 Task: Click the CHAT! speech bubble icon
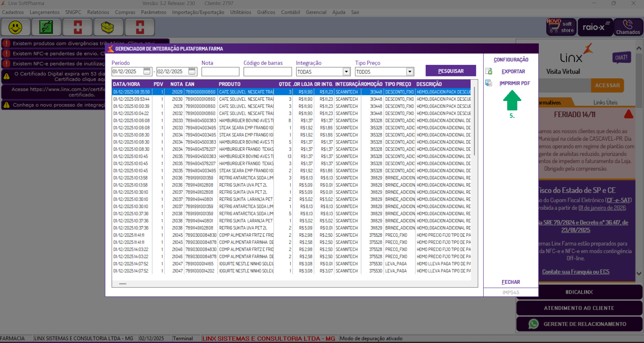pos(621,58)
